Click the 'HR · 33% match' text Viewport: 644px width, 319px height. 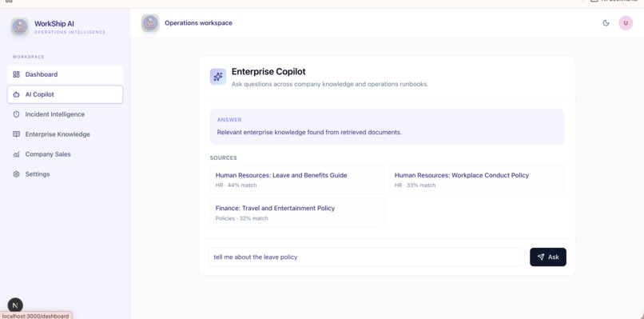click(x=415, y=185)
